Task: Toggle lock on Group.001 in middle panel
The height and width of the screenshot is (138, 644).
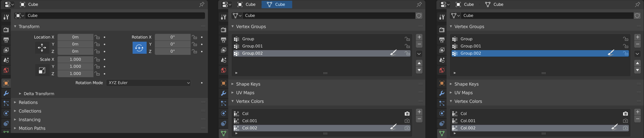Action: coord(407,46)
